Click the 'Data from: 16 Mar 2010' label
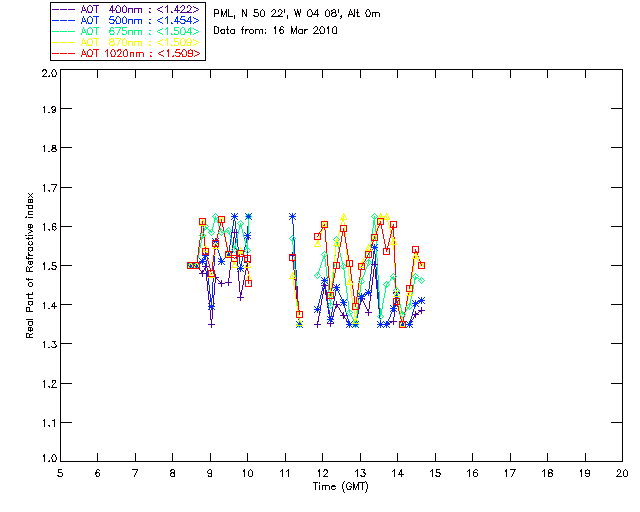This screenshot has height=512, width=640. point(276,31)
